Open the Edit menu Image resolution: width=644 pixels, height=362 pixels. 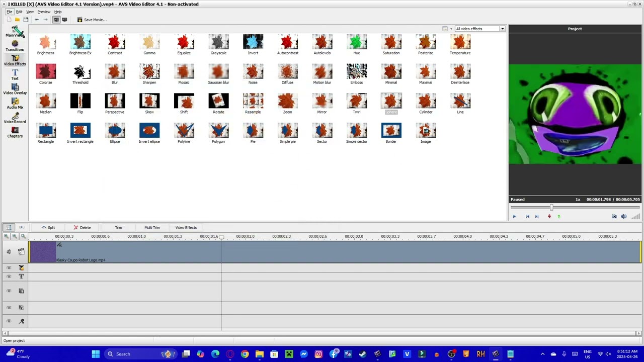coord(19,12)
